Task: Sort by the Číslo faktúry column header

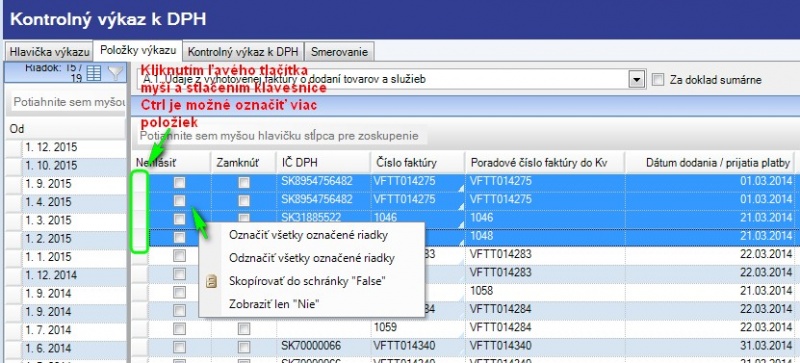Action: 418,162
